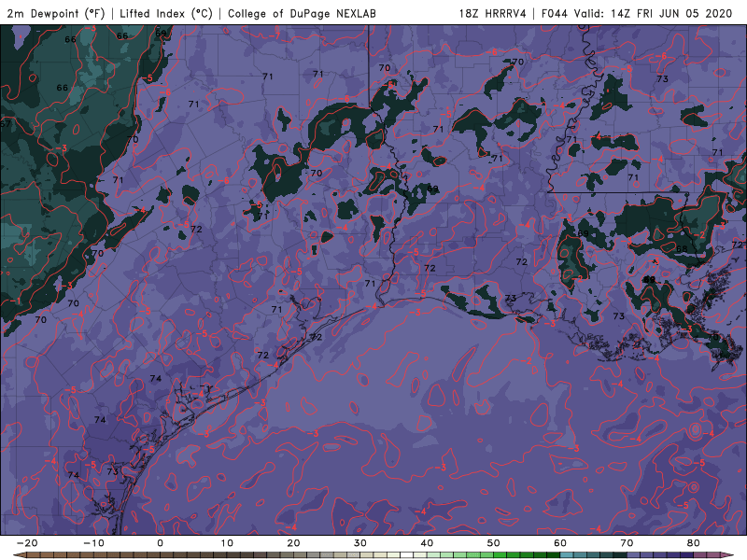Click the 'College of DuPage NEXLAB' label
The height and width of the screenshot is (560, 747).
pos(302,13)
